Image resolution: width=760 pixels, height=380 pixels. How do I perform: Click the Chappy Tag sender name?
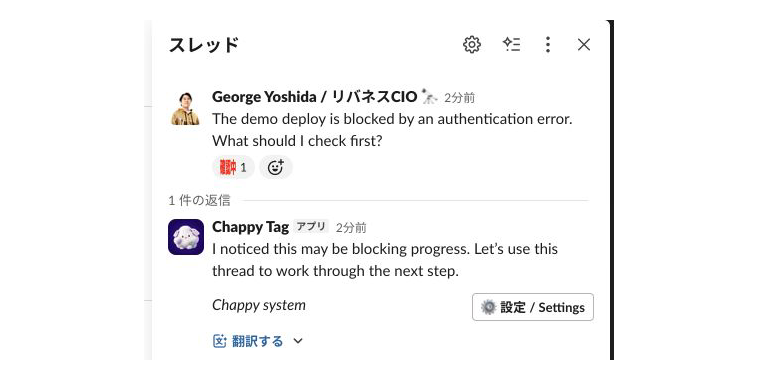click(x=250, y=227)
